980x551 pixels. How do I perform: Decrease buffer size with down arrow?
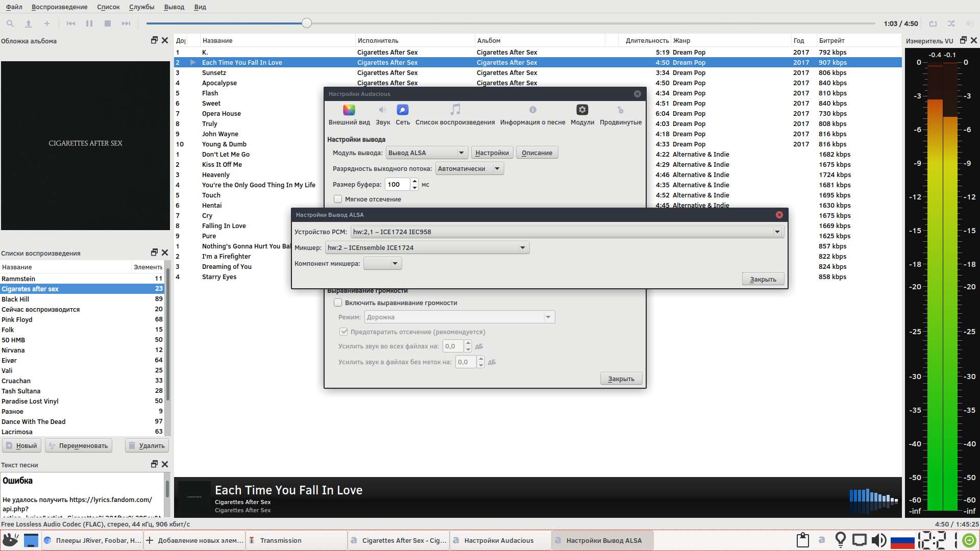[414, 187]
